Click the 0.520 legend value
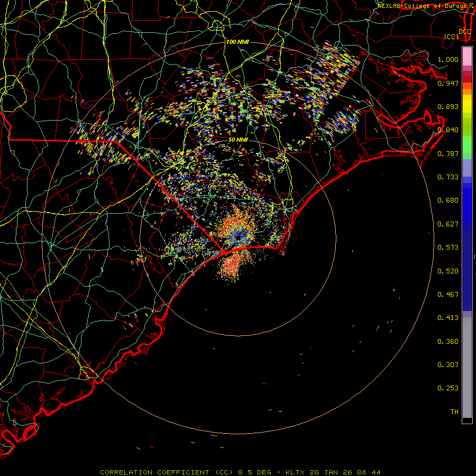The image size is (476, 476). (x=448, y=271)
